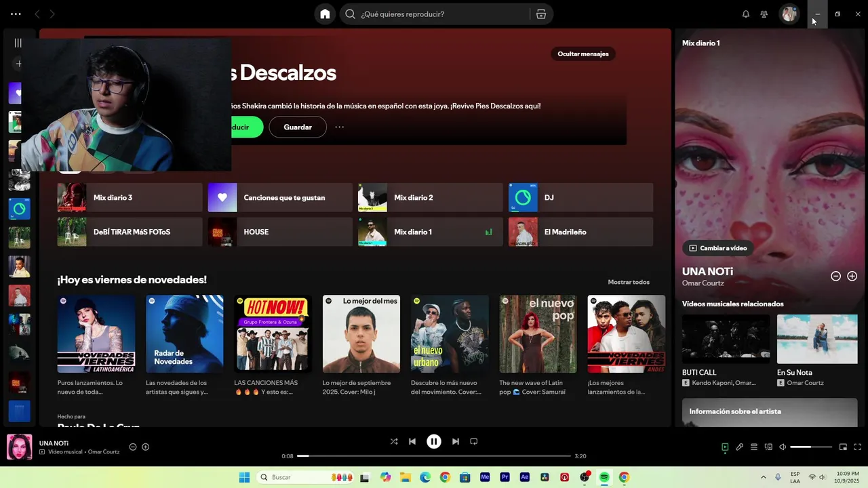The height and width of the screenshot is (488, 868).
Task: Show lyrics with microphone icon
Action: coord(740,447)
